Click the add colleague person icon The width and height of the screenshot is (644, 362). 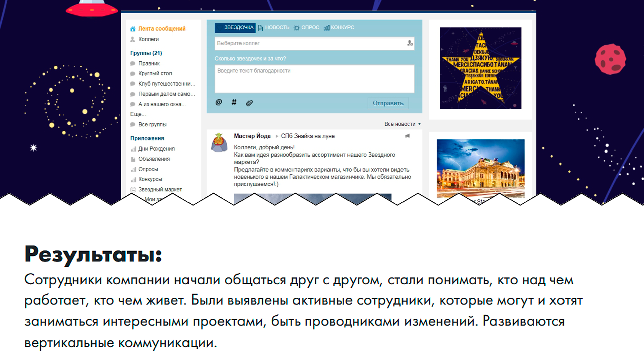pyautogui.click(x=410, y=43)
